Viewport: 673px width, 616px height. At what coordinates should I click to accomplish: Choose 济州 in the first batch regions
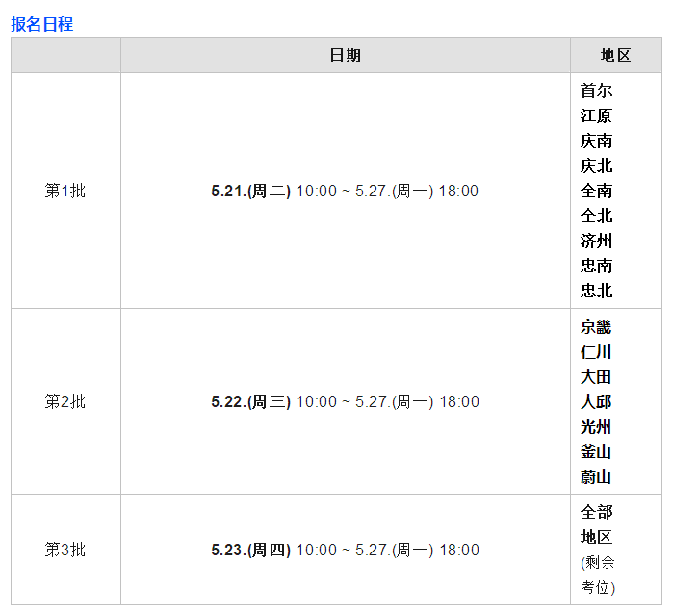pyautogui.click(x=596, y=241)
